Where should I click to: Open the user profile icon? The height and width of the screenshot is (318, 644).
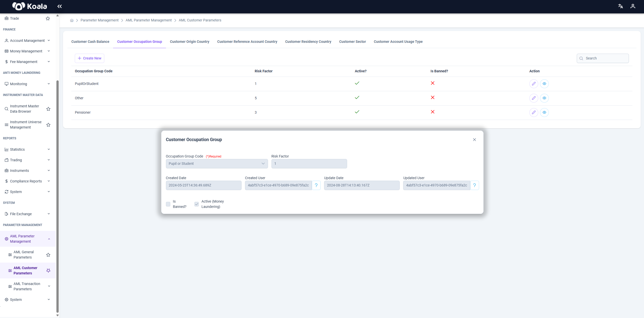click(x=633, y=6)
